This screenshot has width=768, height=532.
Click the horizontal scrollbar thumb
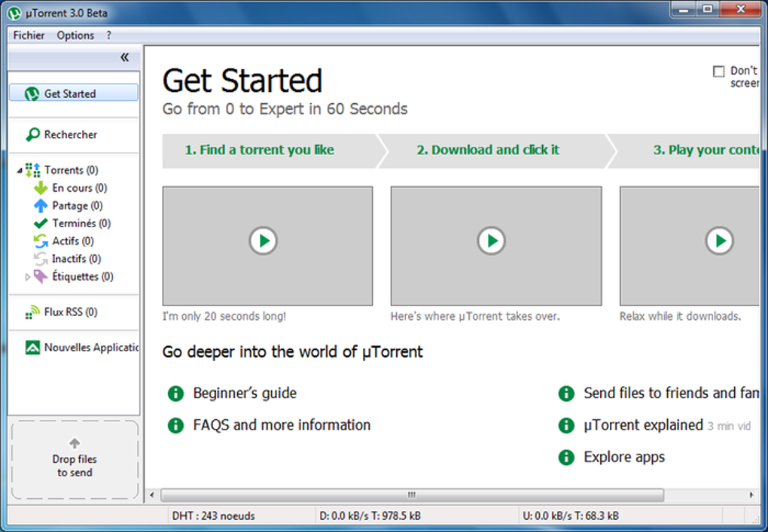(412, 495)
